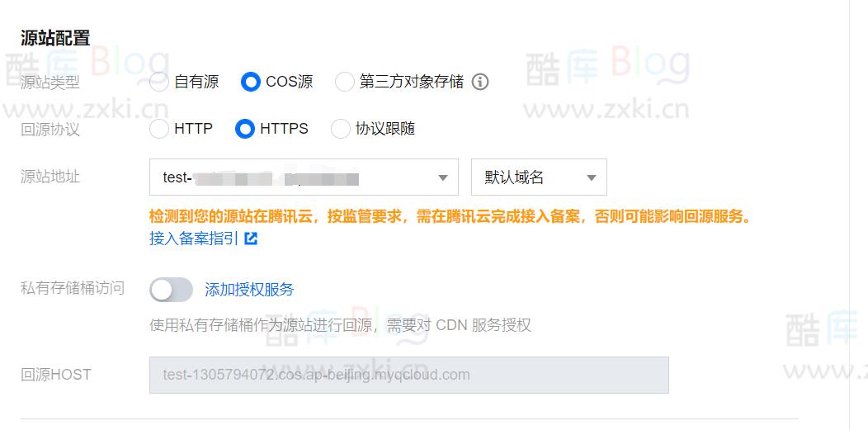
Task: Click the 源站类型 label
Action: click(50, 83)
